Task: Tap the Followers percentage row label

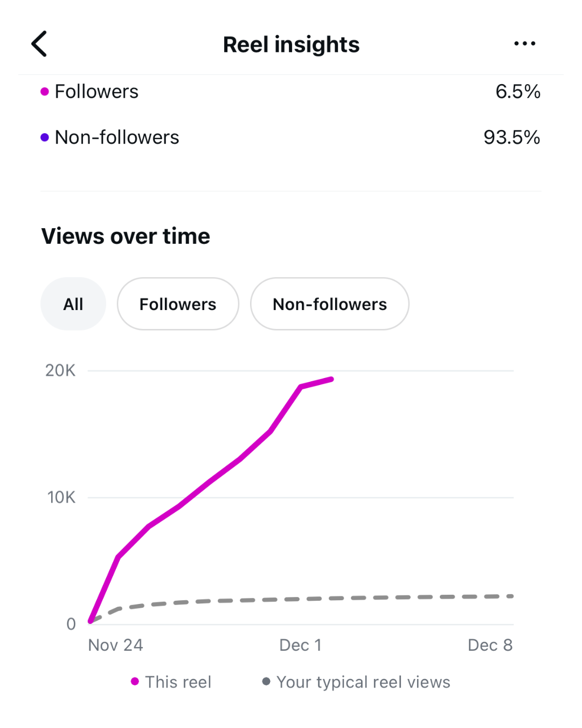Action: [97, 92]
